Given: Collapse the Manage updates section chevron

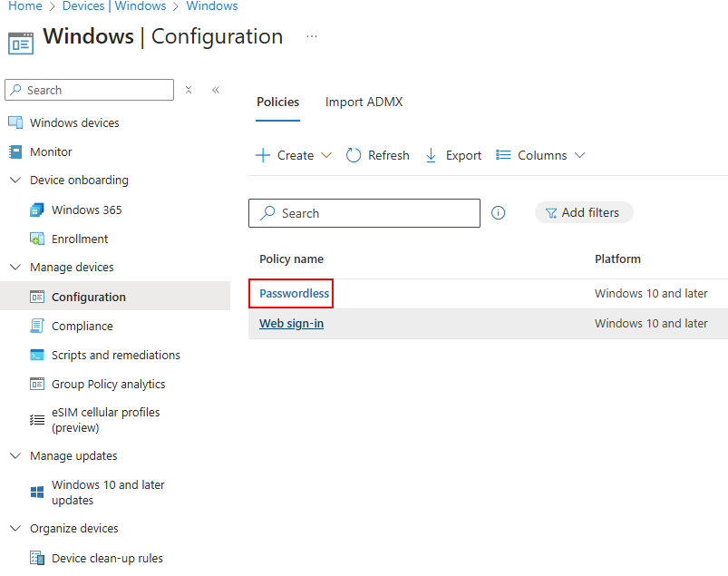Looking at the screenshot, I should click(15, 455).
